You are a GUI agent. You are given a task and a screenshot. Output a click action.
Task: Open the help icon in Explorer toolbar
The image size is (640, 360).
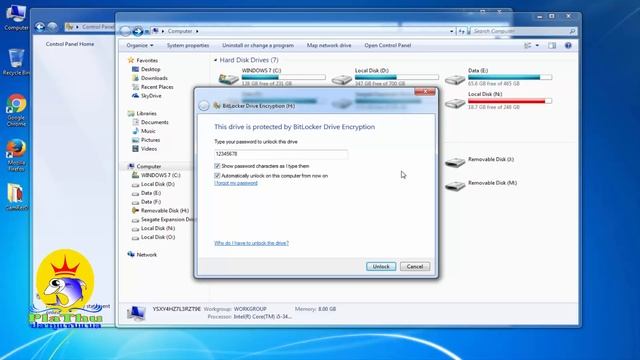(x=568, y=45)
